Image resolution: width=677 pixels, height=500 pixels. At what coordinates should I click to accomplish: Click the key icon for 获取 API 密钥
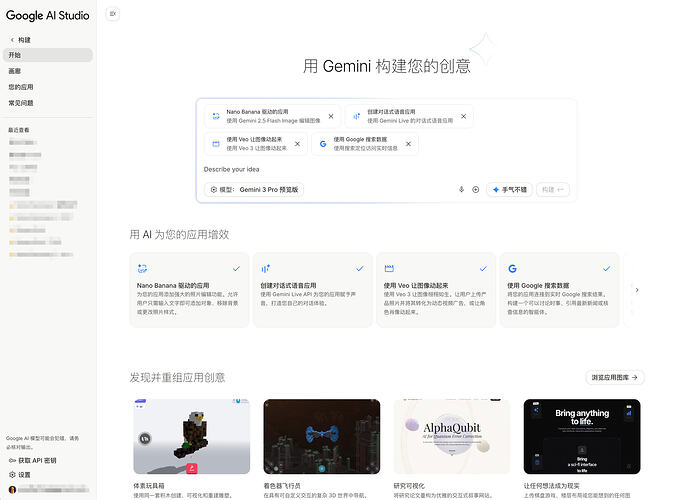tap(12, 460)
